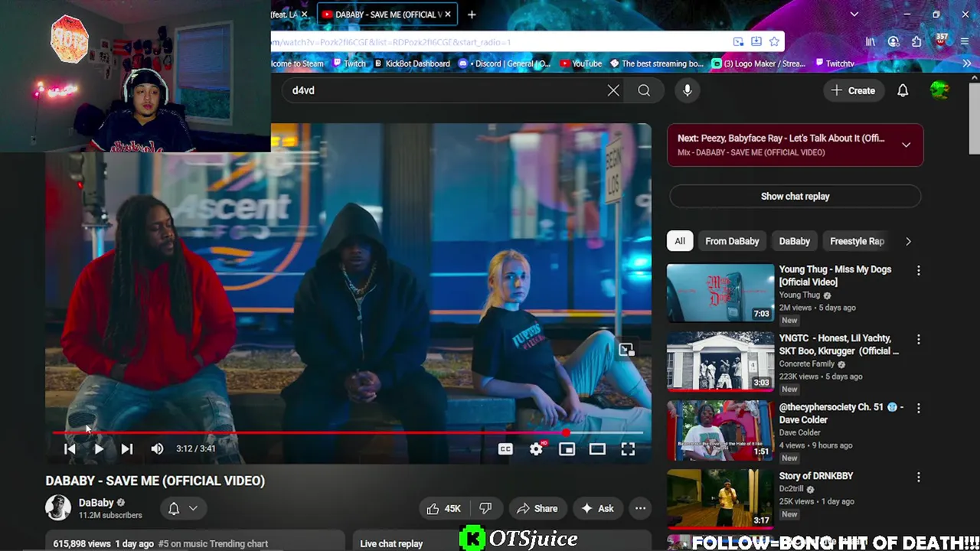Open the YouTube bookmark
The width and height of the screenshot is (980, 551).
581,64
